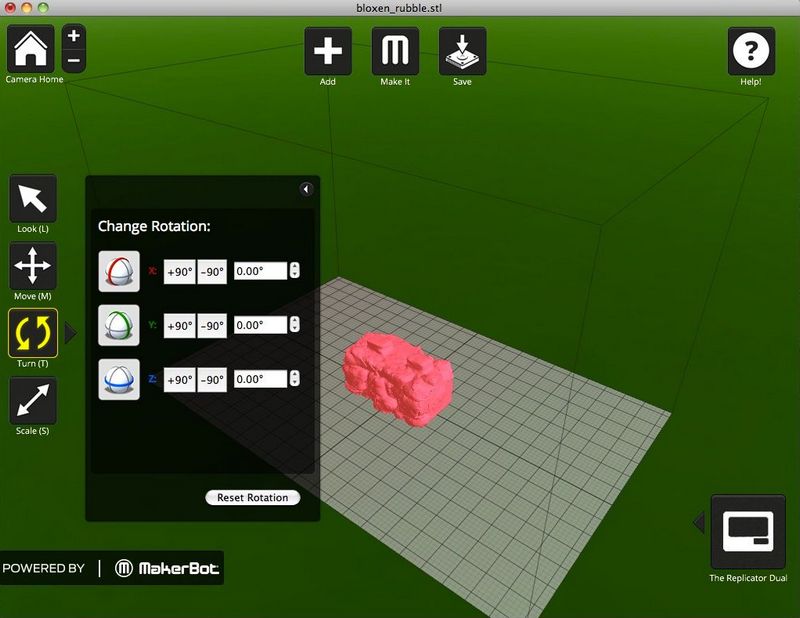Click the Save icon
Viewport: 800px width, 618px height.
[x=462, y=51]
